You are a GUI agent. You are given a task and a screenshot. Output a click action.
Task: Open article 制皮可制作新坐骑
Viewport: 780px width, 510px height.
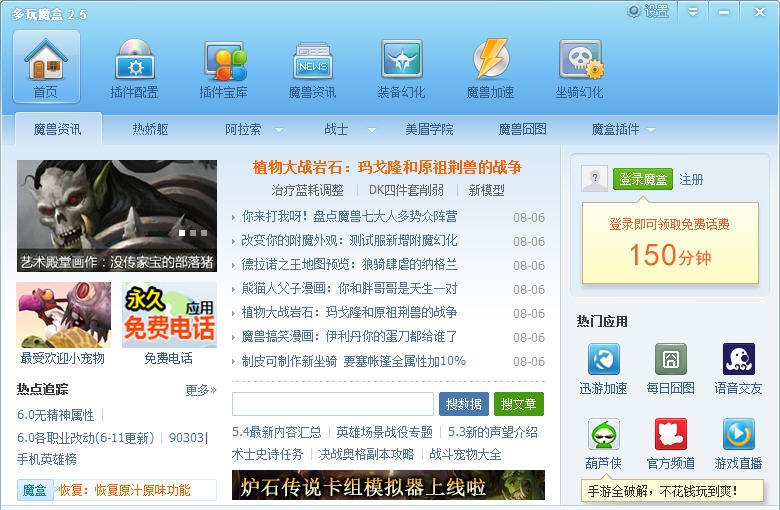click(x=354, y=361)
